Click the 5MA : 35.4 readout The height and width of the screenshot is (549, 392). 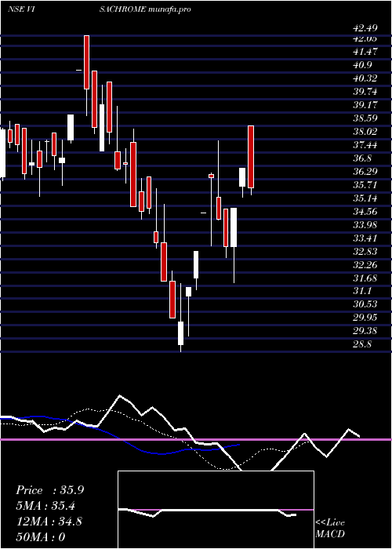(45, 506)
